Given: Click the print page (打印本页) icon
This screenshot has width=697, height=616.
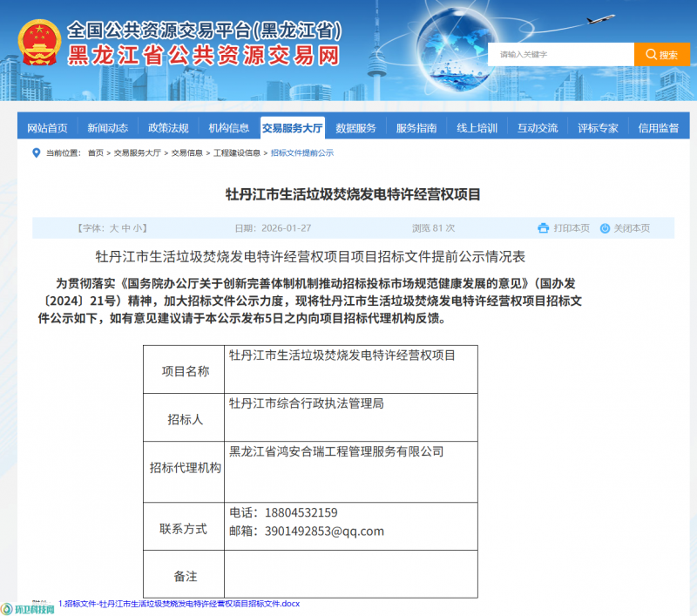Looking at the screenshot, I should (544, 228).
